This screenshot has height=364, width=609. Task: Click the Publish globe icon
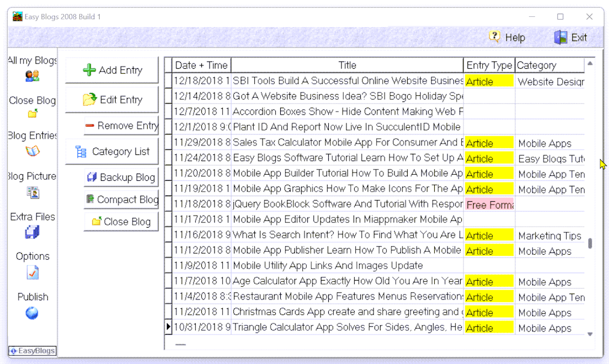[x=32, y=313]
